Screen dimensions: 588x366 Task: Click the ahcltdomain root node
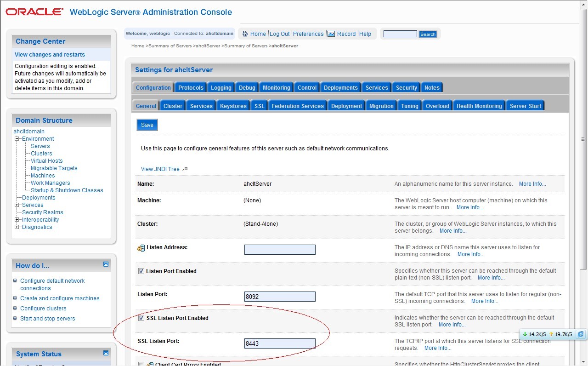tap(29, 132)
